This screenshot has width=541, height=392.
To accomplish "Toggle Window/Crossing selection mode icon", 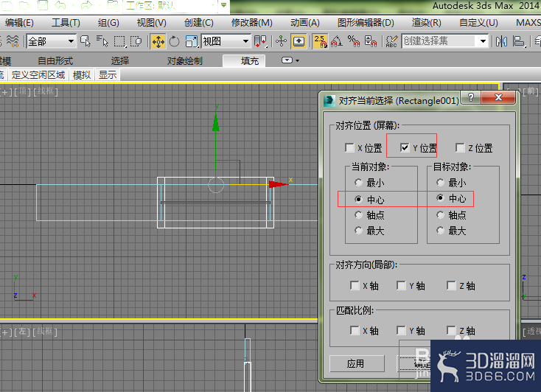I will 136,41.
